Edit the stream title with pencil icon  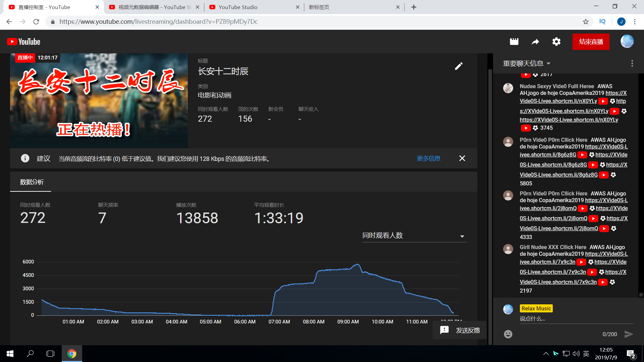click(459, 66)
